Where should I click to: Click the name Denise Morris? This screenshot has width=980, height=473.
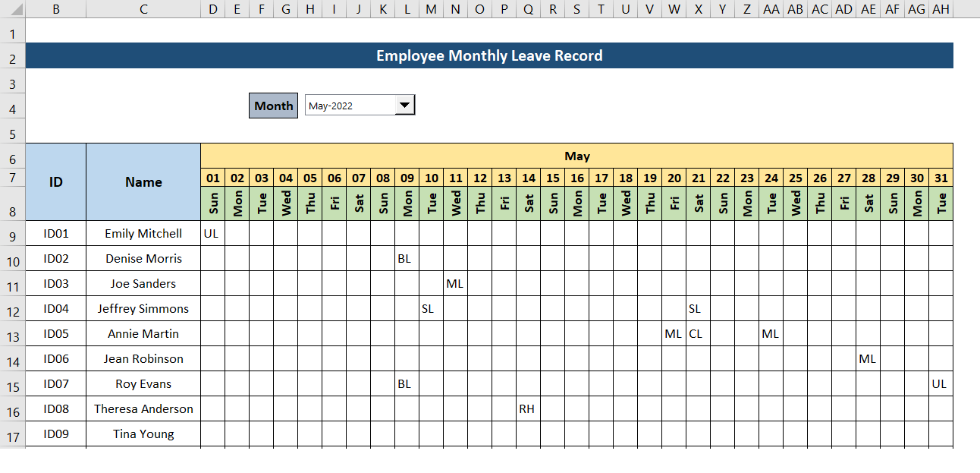tap(143, 258)
